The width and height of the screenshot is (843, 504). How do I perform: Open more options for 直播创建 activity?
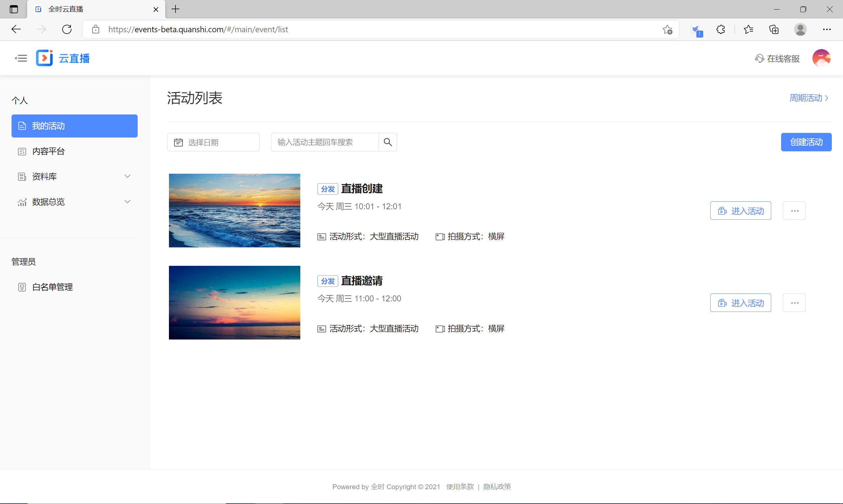pos(794,211)
